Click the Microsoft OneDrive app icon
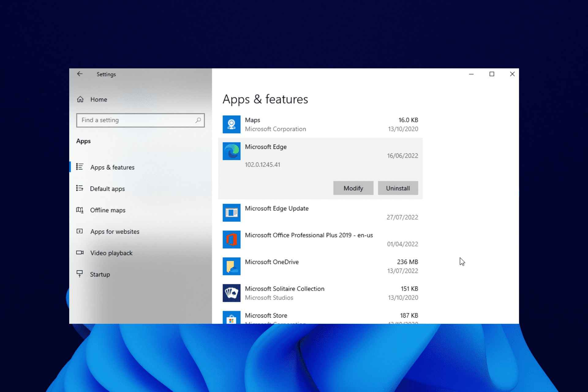Image resolution: width=588 pixels, height=392 pixels. click(x=232, y=266)
